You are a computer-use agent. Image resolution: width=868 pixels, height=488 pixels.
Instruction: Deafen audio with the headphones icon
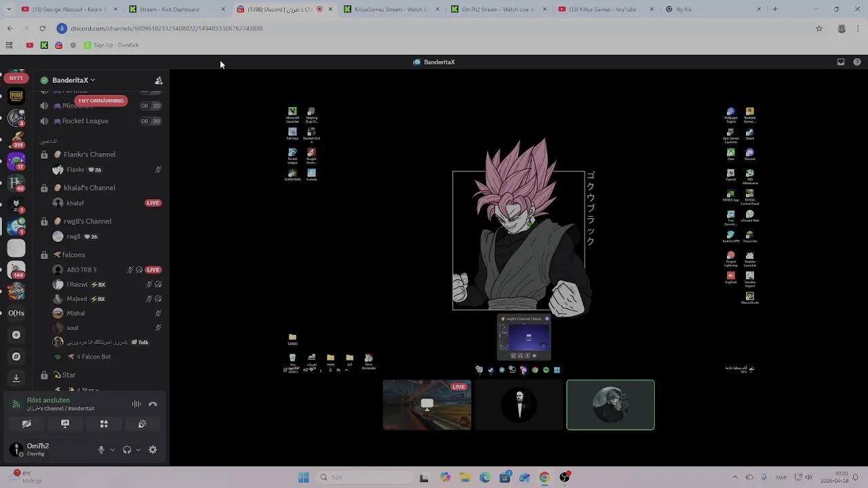point(127,449)
